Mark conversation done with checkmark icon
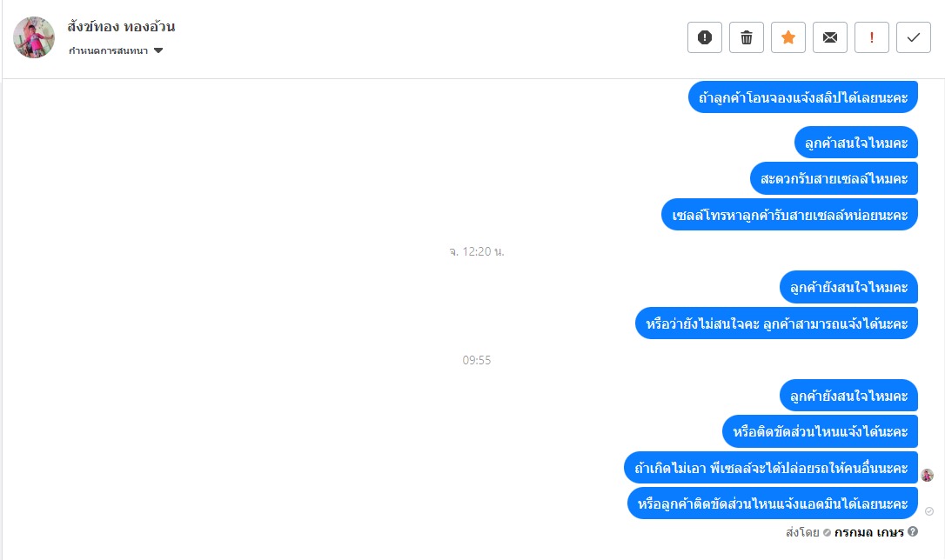This screenshot has height=560, width=945. 914,37
